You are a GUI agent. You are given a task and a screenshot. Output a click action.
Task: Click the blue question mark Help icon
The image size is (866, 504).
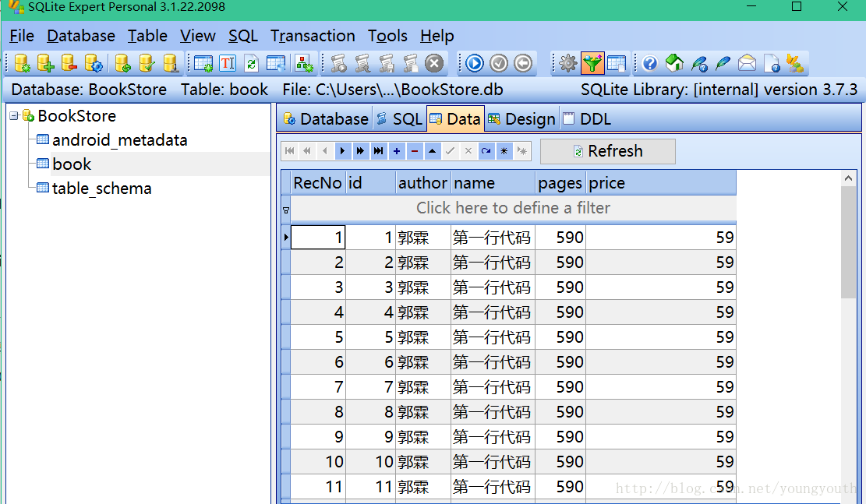(650, 63)
